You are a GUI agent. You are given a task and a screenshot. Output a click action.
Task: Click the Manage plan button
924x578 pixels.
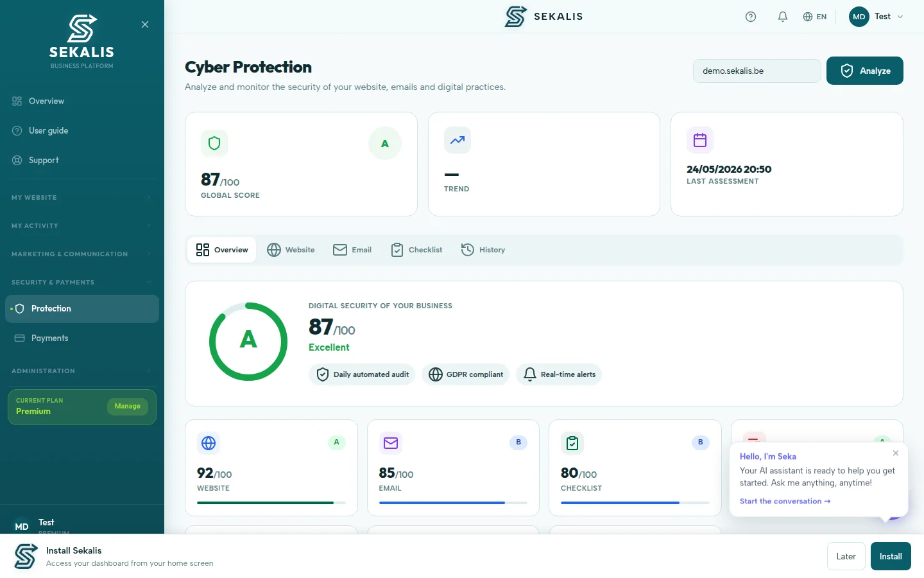pos(128,407)
